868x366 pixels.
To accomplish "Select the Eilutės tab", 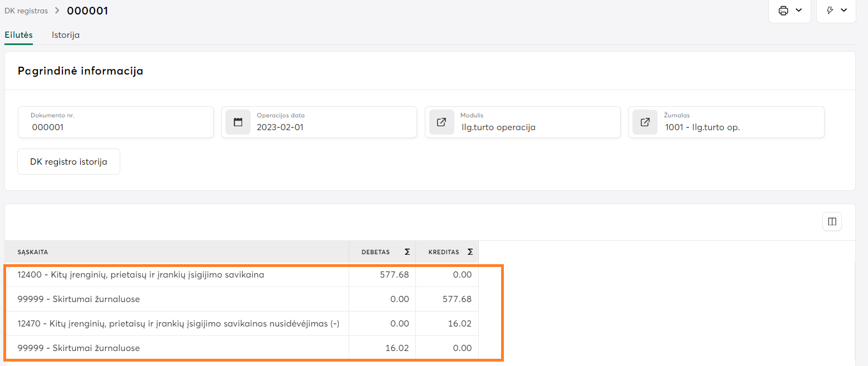I will coord(18,35).
